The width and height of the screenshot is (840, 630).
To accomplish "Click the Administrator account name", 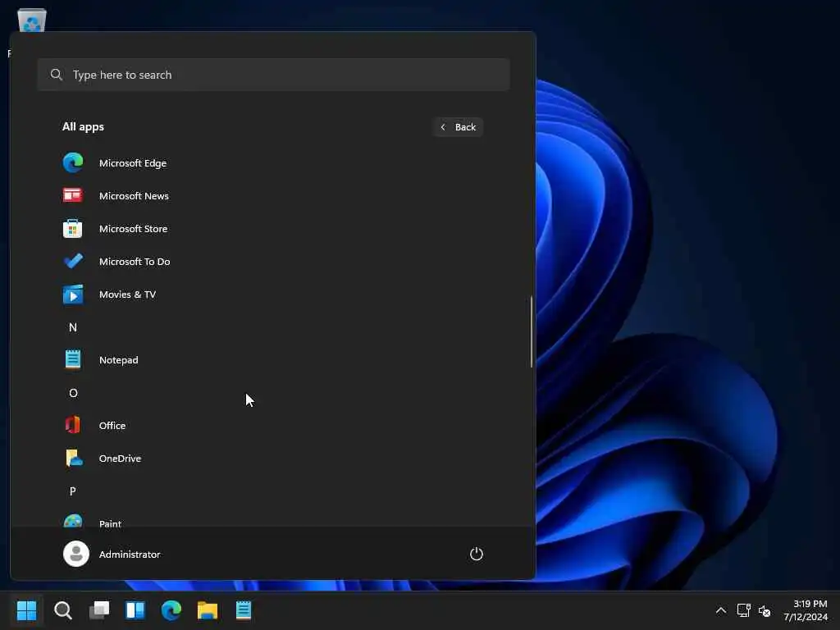I will click(130, 555).
